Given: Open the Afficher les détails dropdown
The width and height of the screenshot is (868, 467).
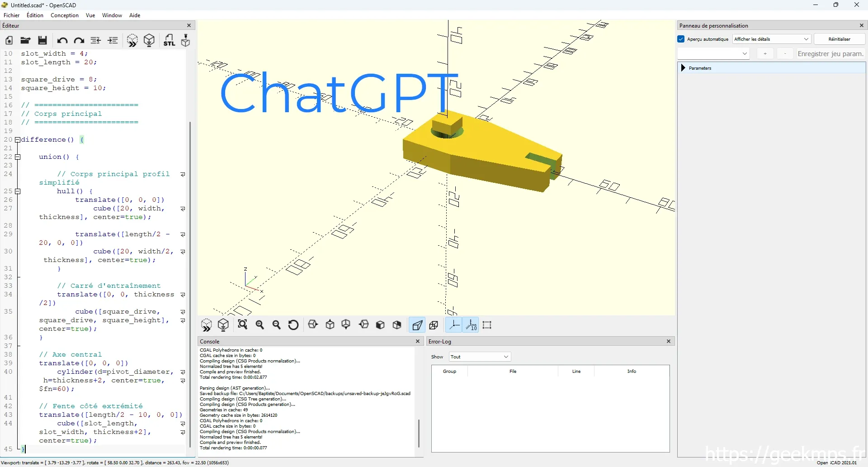Looking at the screenshot, I should 771,39.
